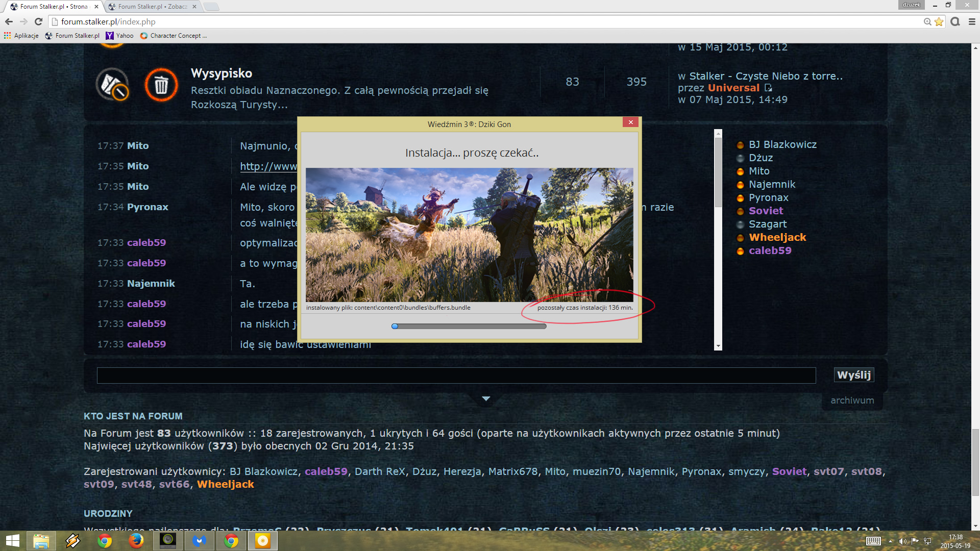Screen dimensions: 980x551
Task: Click the Wysypisko trash can forum icon
Action: 161,85
